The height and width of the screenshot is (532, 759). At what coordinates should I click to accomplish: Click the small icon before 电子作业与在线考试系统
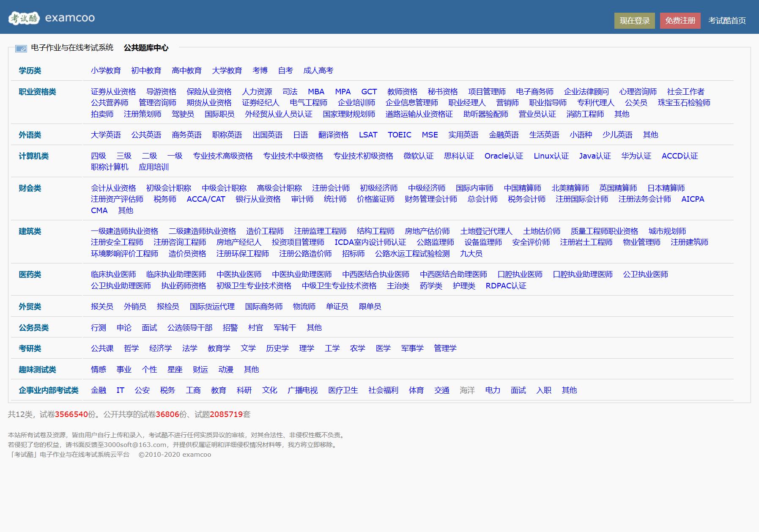click(21, 49)
